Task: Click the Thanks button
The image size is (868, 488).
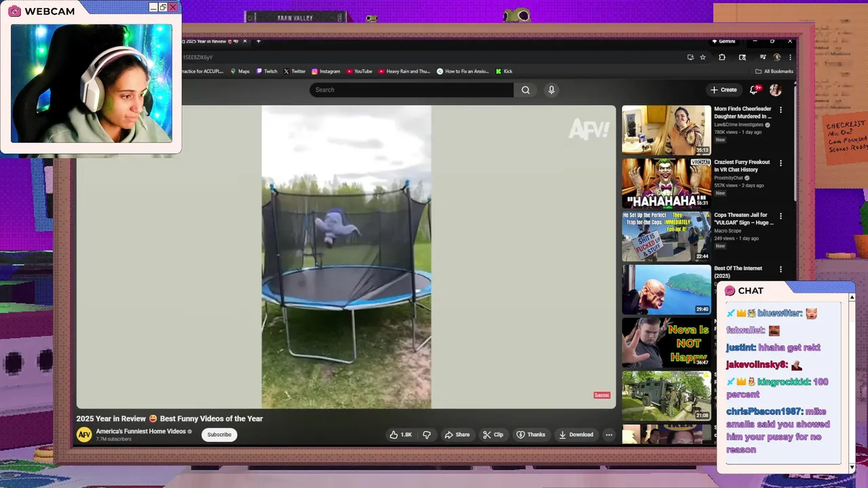Action: [x=530, y=434]
